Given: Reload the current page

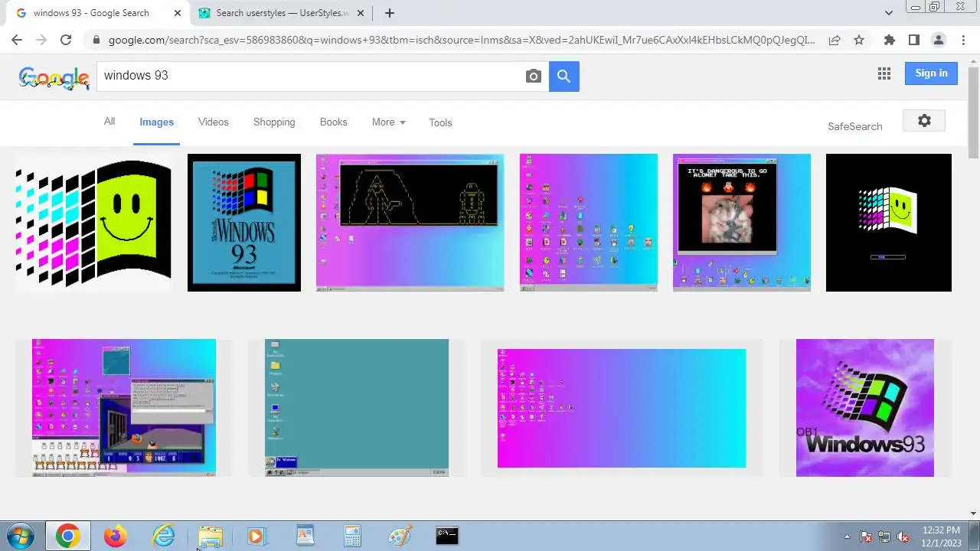Looking at the screenshot, I should [x=66, y=40].
